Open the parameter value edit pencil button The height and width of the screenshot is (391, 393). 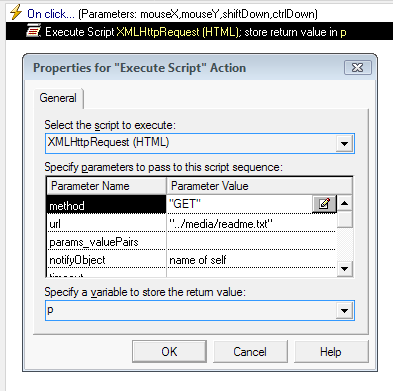[x=324, y=203]
